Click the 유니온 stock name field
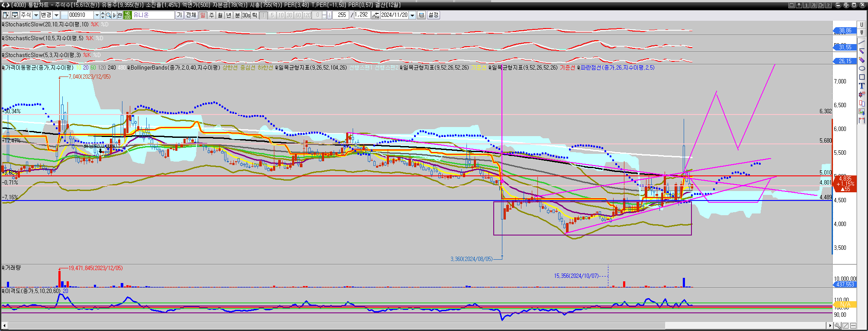Viewport: 868px width, 331px height. (x=153, y=15)
